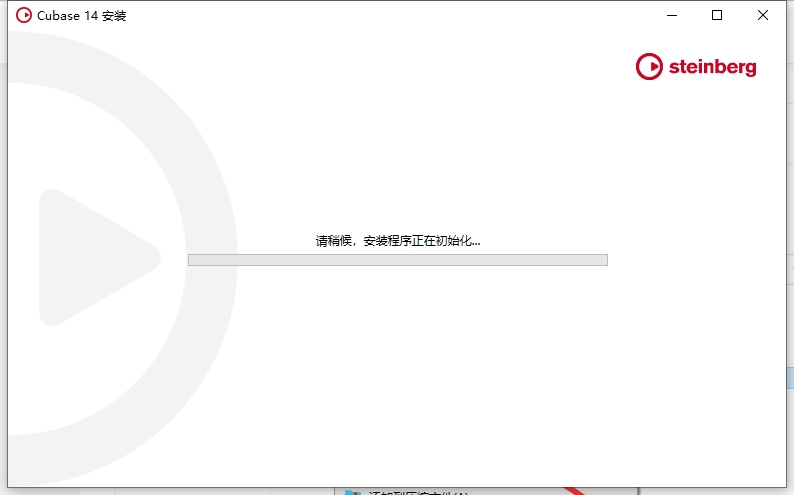Viewport: 794px width, 495px height.
Task: Click the red diagonal graphic behind the installer
Action: [575, 491]
